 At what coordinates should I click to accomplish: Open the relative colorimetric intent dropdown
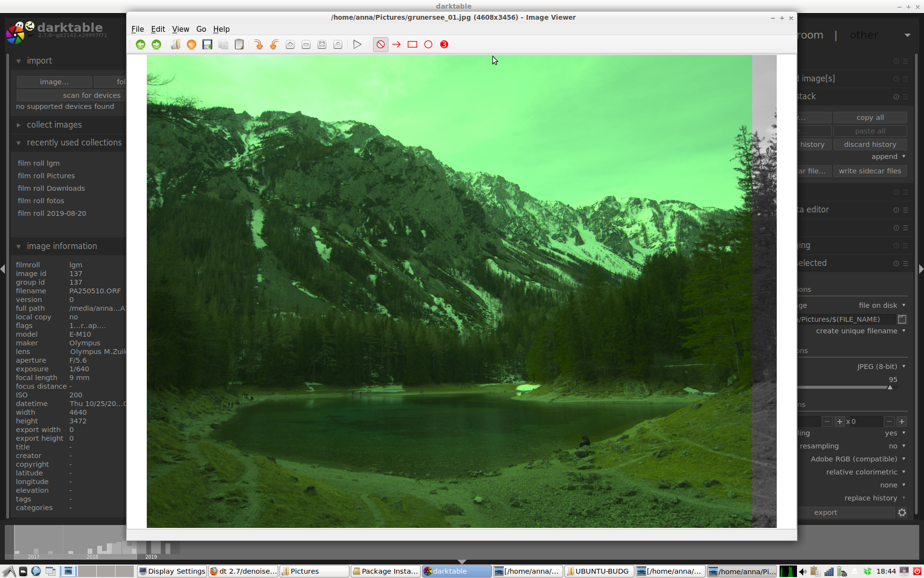pyautogui.click(x=866, y=472)
